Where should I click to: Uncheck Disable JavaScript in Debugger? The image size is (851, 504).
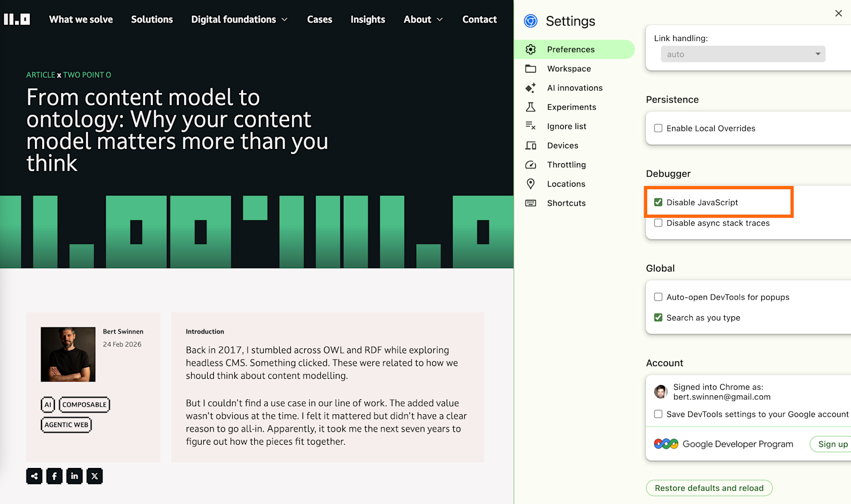658,202
